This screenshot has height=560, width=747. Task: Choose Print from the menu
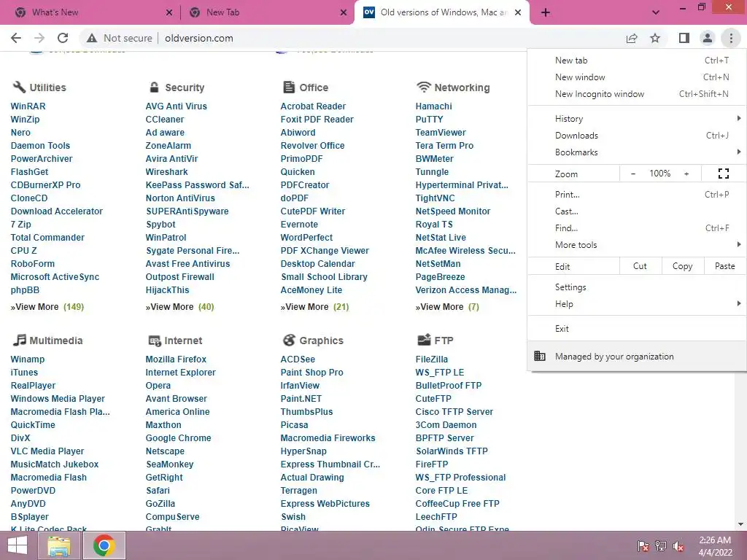[637, 194]
